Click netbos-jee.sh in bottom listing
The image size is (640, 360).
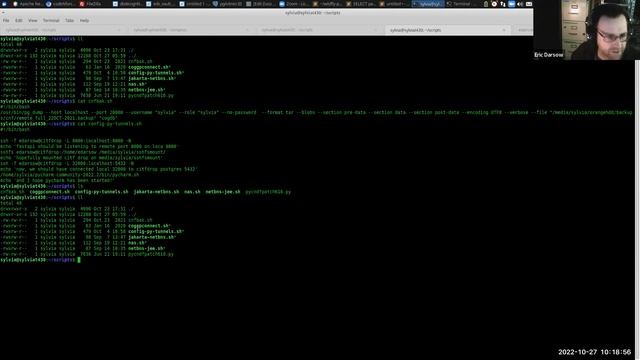click(146, 249)
